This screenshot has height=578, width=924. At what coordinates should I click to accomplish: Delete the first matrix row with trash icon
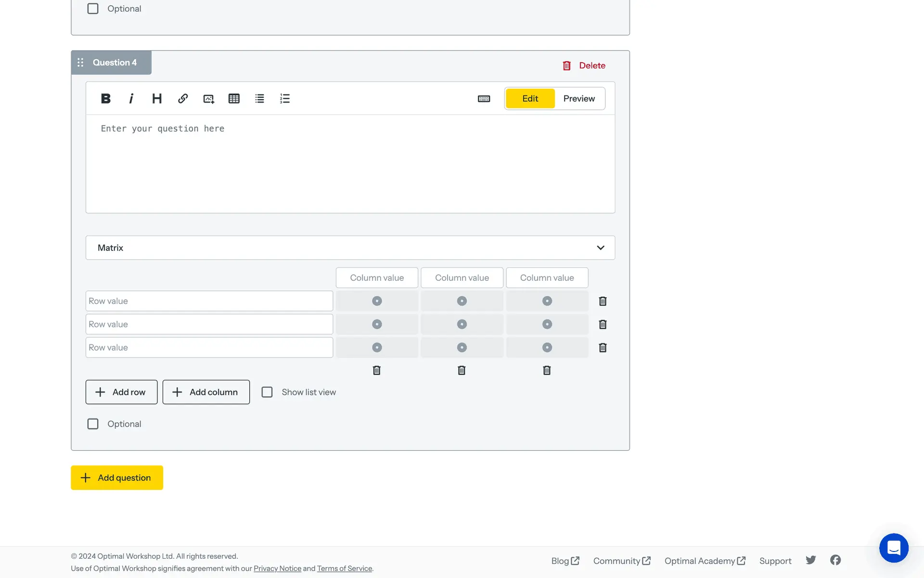point(603,301)
